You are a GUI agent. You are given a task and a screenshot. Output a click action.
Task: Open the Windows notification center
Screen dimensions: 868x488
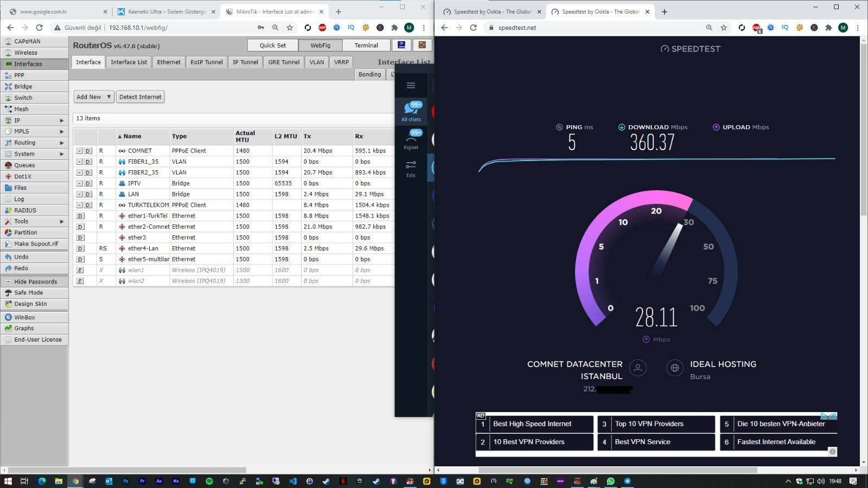coord(853,481)
